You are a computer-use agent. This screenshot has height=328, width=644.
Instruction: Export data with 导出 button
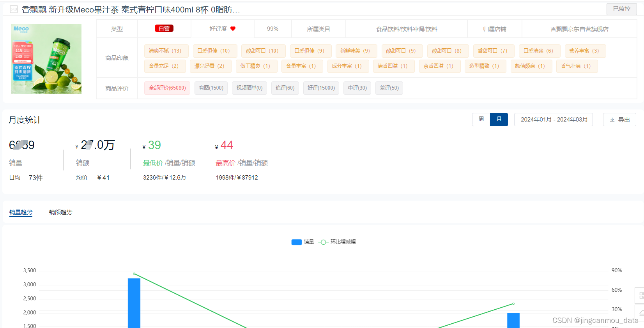619,120
